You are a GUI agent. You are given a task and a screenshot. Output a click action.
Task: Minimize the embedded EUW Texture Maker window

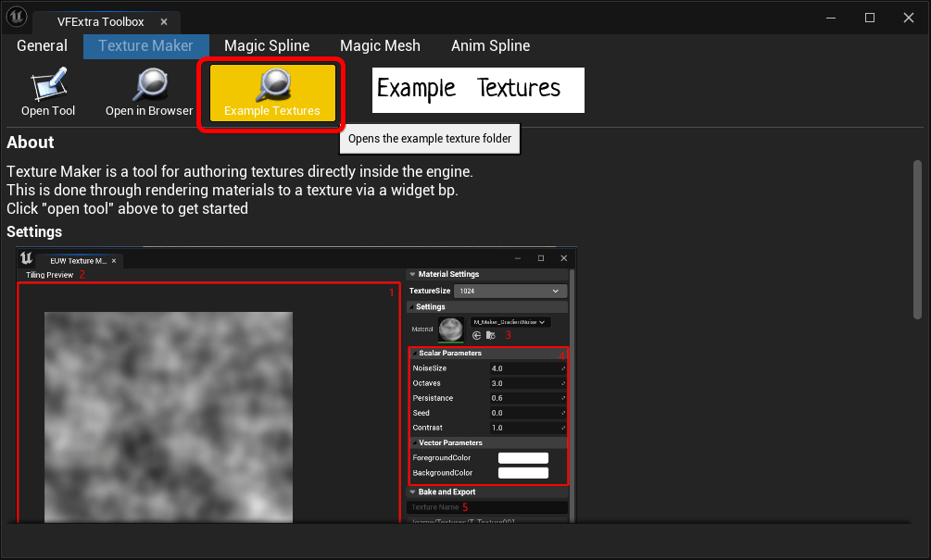(518, 258)
